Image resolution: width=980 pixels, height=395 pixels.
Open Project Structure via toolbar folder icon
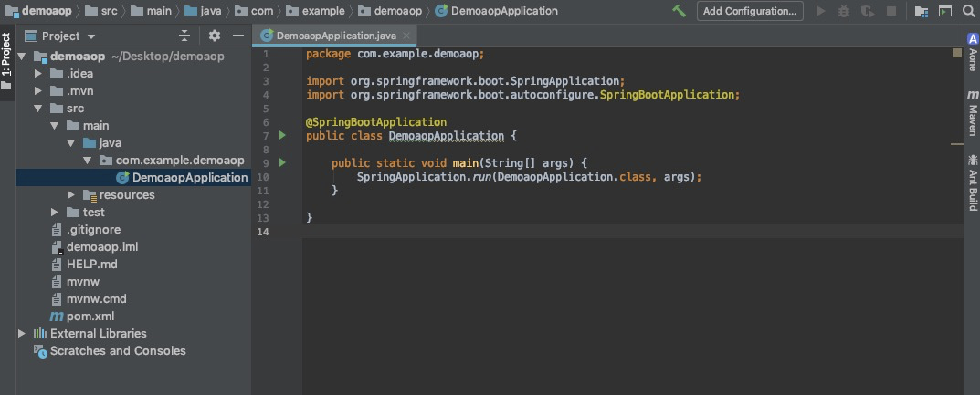pyautogui.click(x=922, y=11)
